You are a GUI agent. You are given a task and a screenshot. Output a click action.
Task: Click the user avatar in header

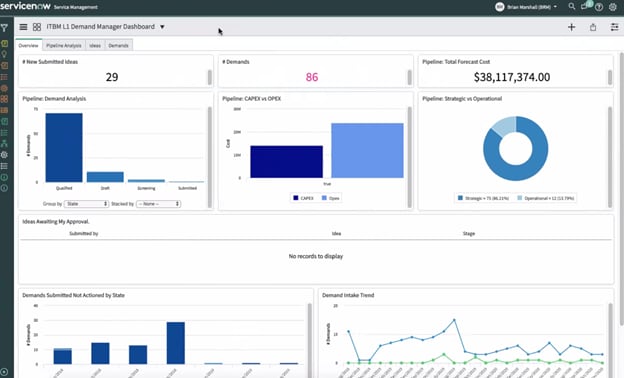click(499, 7)
